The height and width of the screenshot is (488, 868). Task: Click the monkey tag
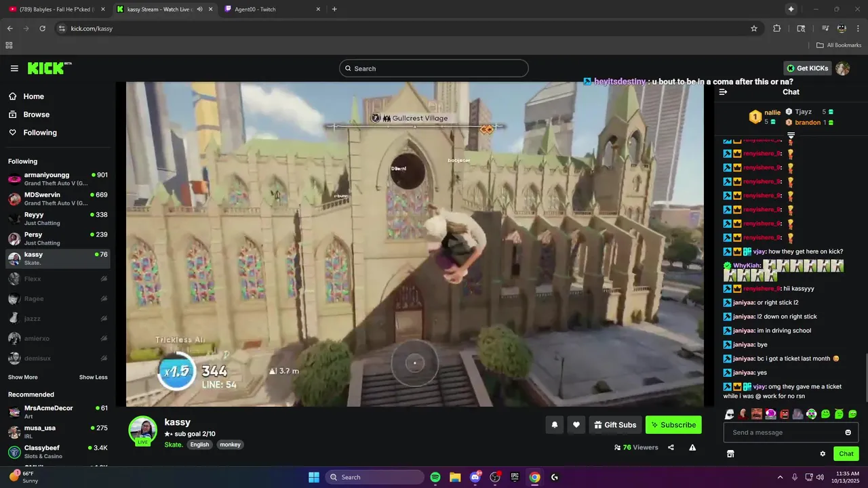(230, 445)
